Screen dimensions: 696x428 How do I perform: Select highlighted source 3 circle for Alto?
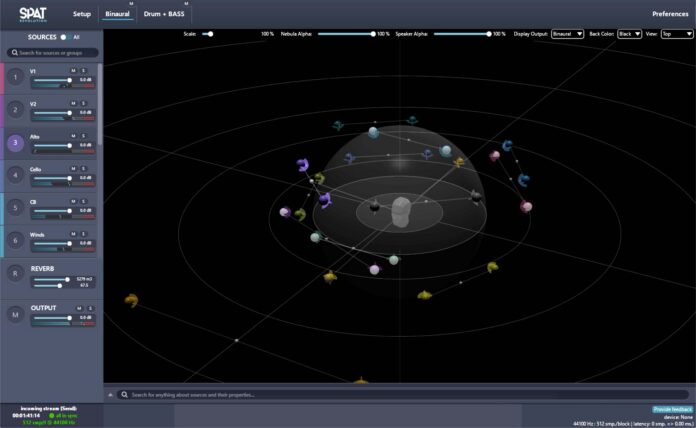pos(16,143)
